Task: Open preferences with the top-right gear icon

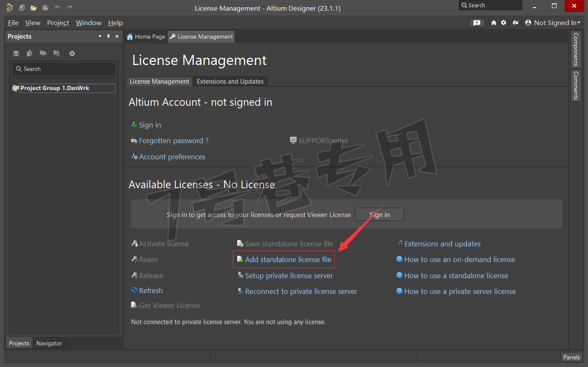Action: (504, 23)
